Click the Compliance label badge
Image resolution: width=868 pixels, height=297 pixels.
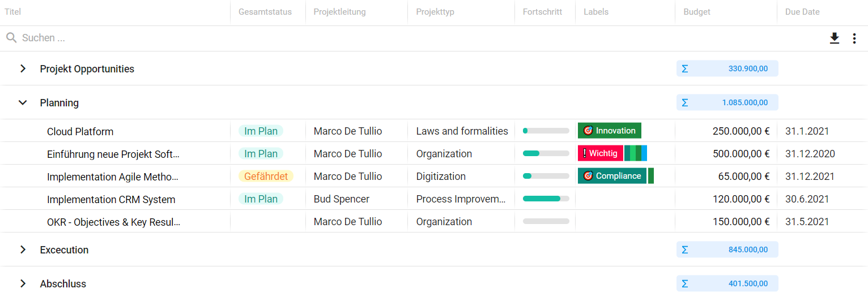pos(612,176)
